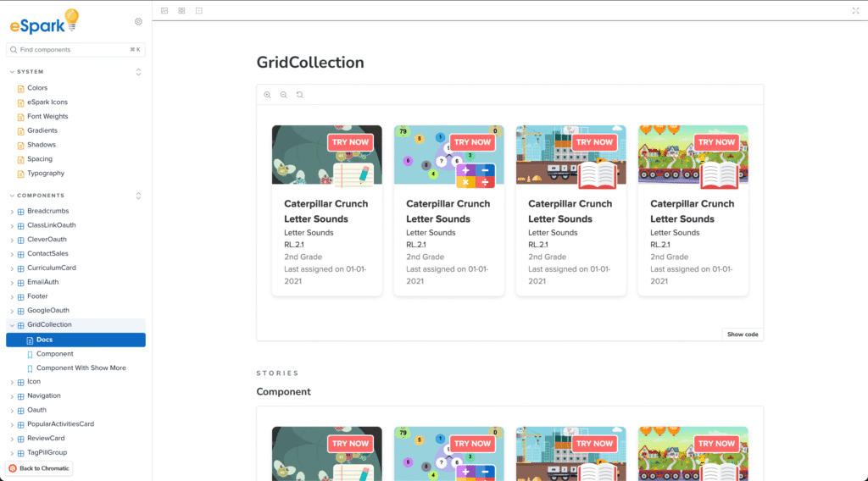Toggle the grid background toolbar icon
This screenshot has width=868, height=481.
point(181,10)
